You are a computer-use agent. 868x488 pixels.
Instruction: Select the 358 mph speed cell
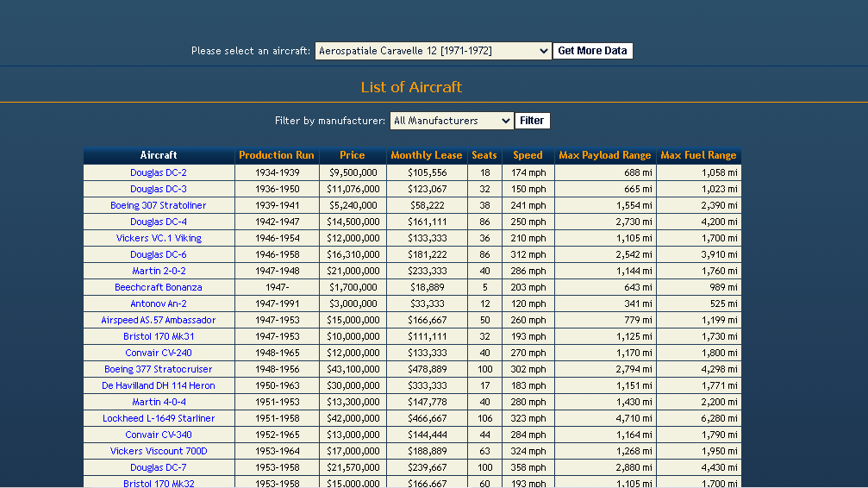click(x=528, y=467)
